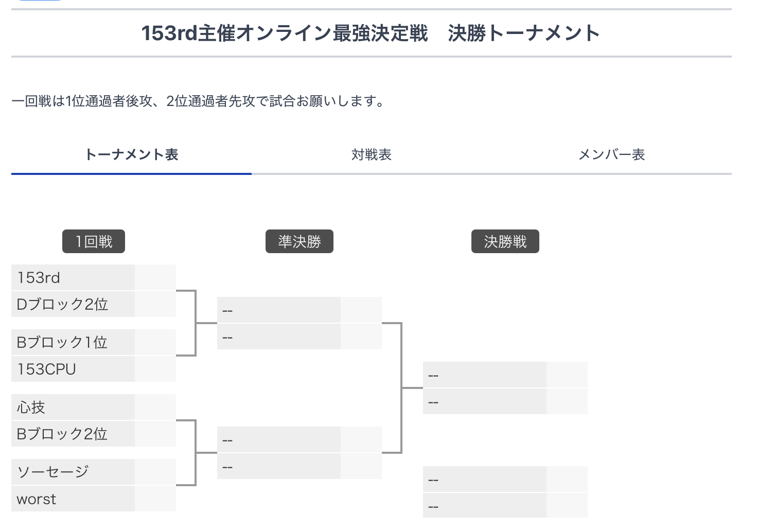Switch to the トーナメント表 tab

[x=131, y=154]
